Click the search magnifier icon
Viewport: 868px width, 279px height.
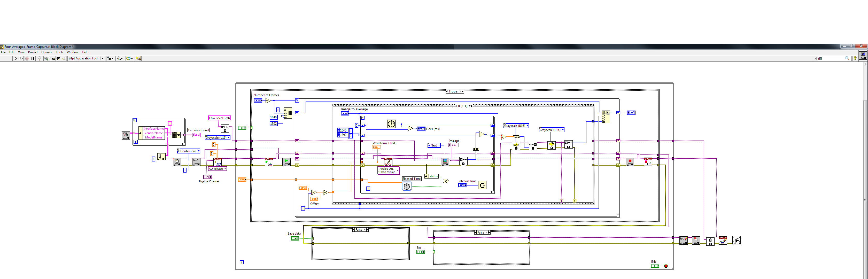tap(847, 59)
